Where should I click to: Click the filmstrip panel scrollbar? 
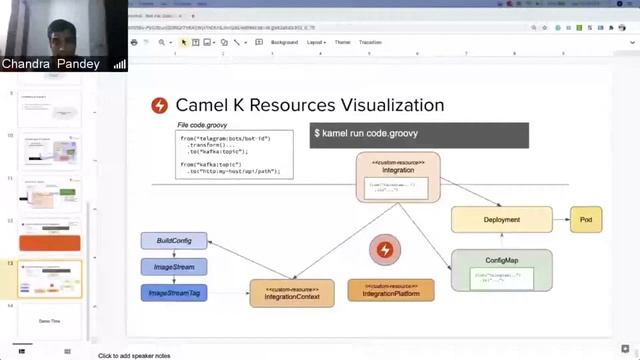pyautogui.click(x=88, y=271)
